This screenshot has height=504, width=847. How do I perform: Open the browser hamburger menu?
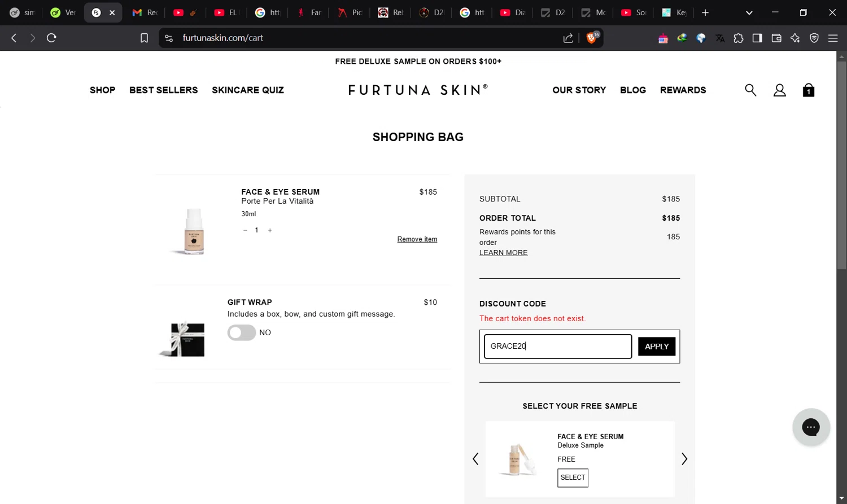[x=833, y=38]
